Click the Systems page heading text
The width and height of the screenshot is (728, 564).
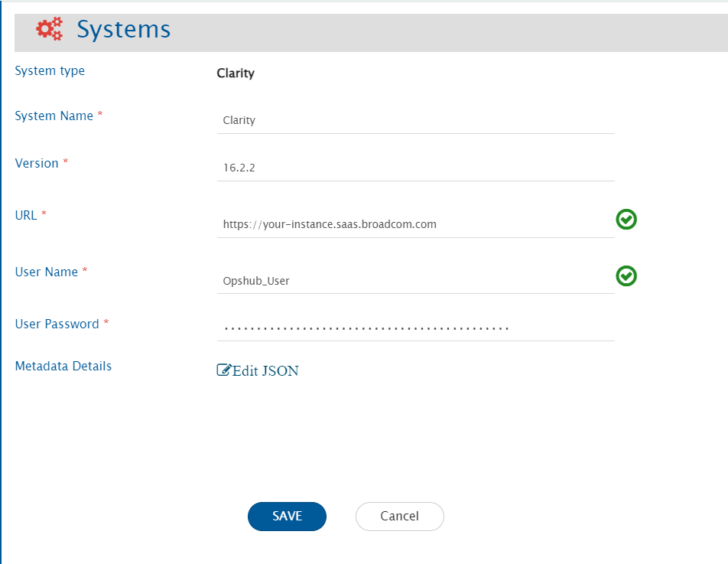[123, 30]
